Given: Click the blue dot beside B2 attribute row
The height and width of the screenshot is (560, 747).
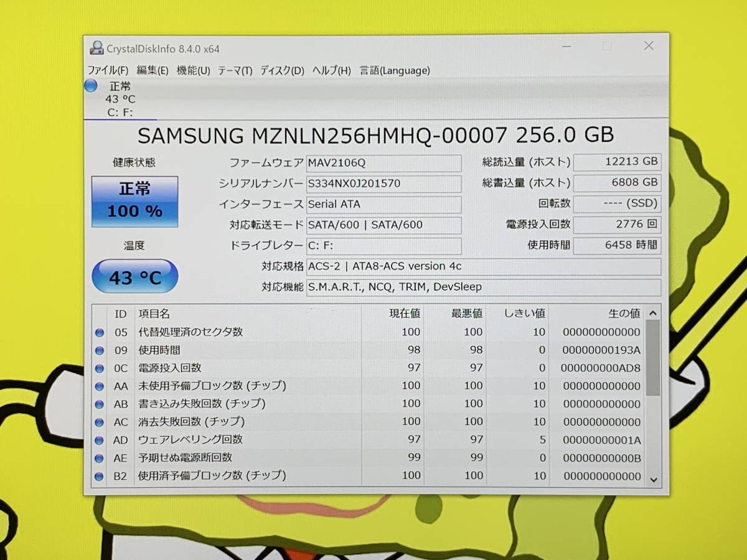Looking at the screenshot, I should pos(100,475).
